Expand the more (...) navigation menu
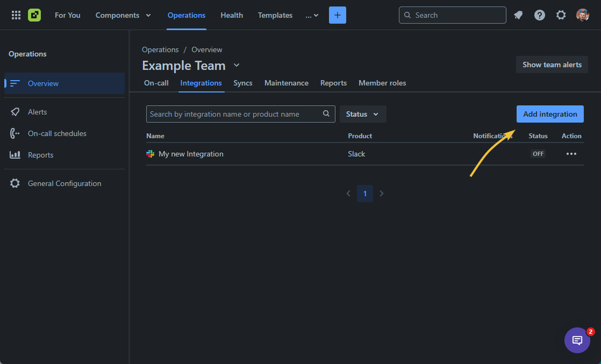 point(312,15)
